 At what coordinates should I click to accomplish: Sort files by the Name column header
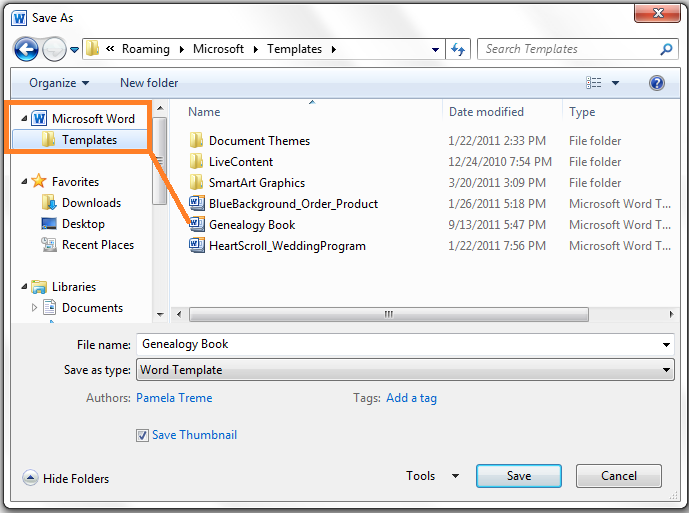204,112
